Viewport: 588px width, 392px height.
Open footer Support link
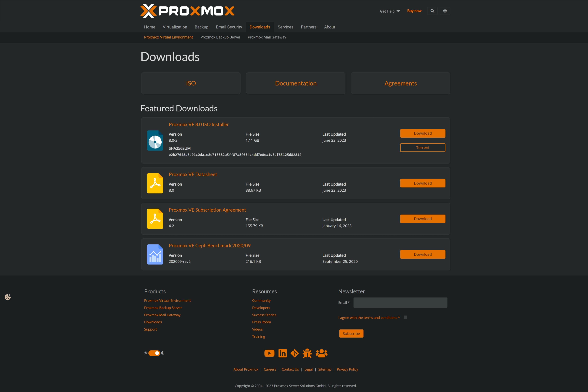(150, 330)
